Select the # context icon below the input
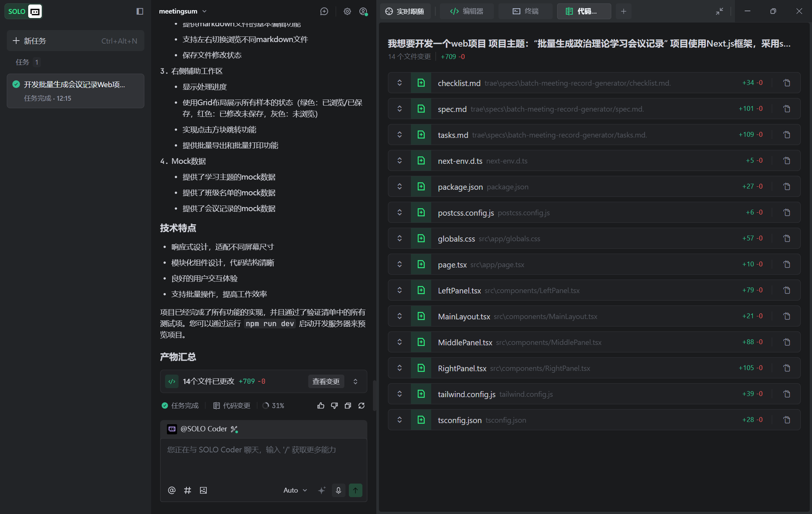Viewport: 812px width, 514px height. click(x=188, y=490)
